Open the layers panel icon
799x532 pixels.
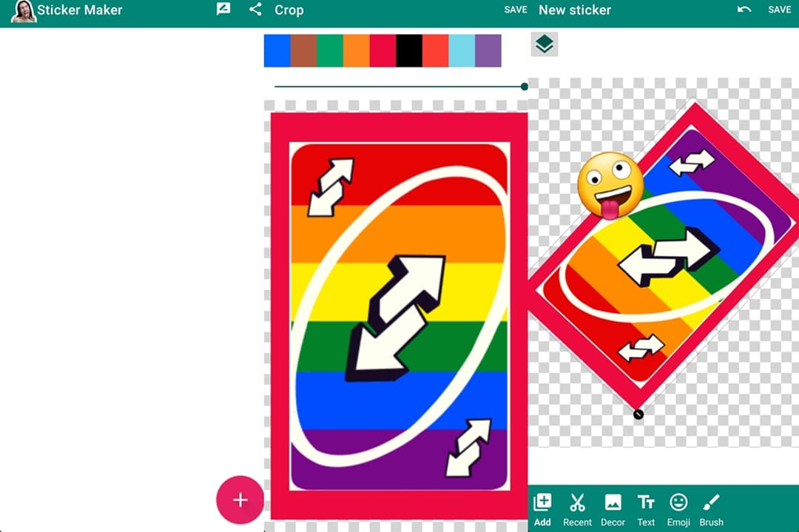coord(545,44)
